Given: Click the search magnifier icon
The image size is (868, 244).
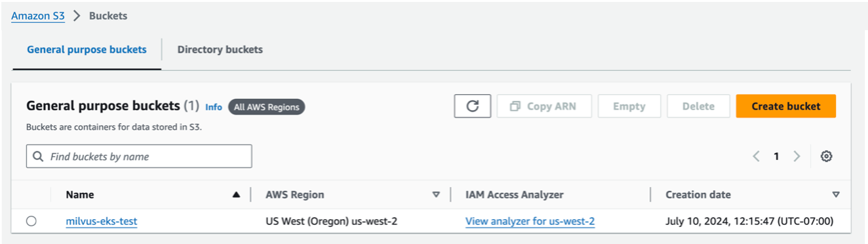Looking at the screenshot, I should point(38,157).
